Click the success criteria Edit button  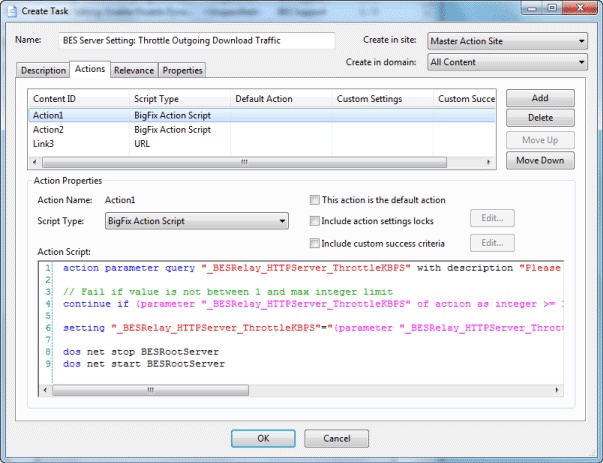coord(492,243)
